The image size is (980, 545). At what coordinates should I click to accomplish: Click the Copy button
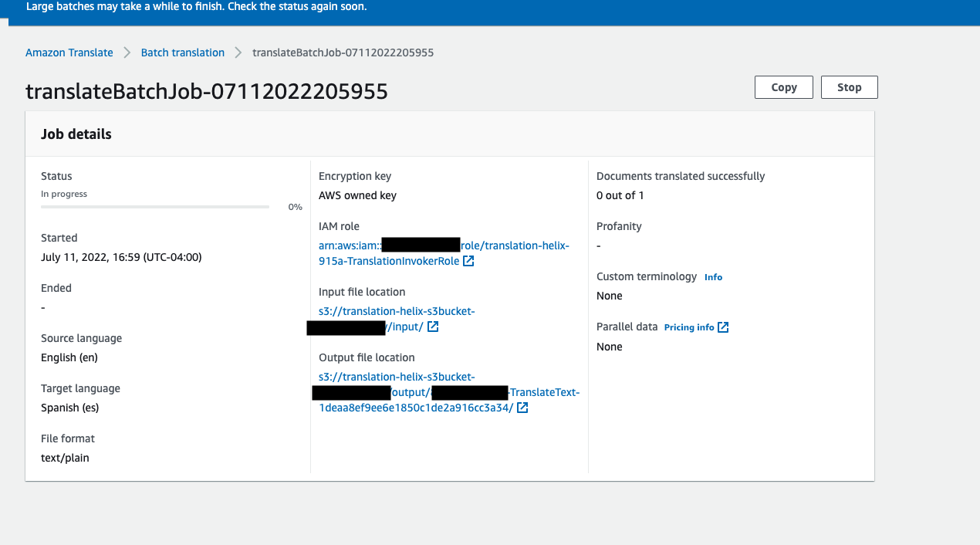tap(783, 87)
